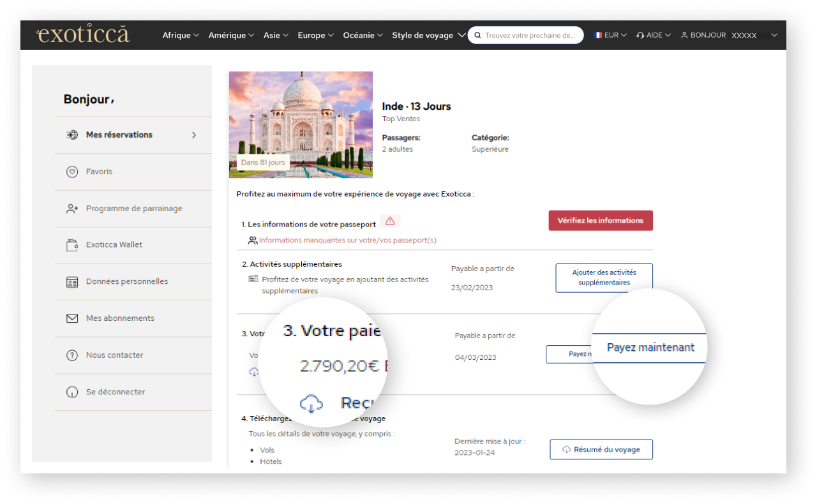
Task: Click the wallet icon
Action: (x=72, y=244)
